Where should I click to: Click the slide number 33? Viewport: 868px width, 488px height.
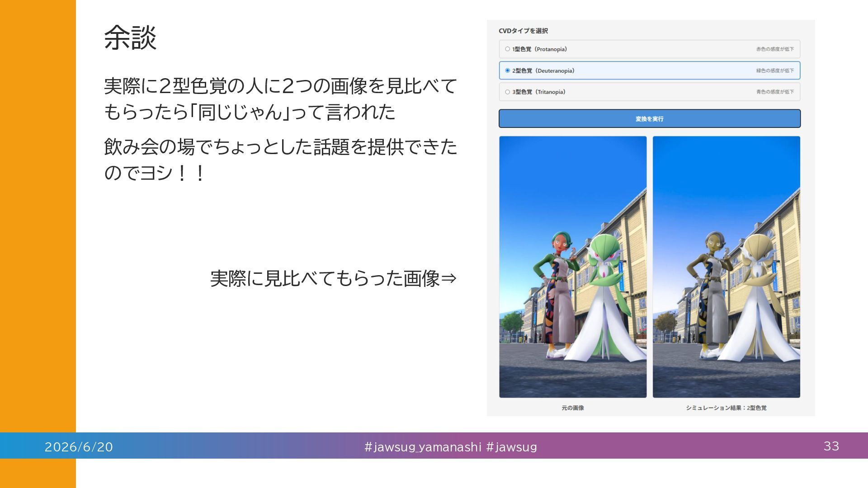click(x=831, y=446)
